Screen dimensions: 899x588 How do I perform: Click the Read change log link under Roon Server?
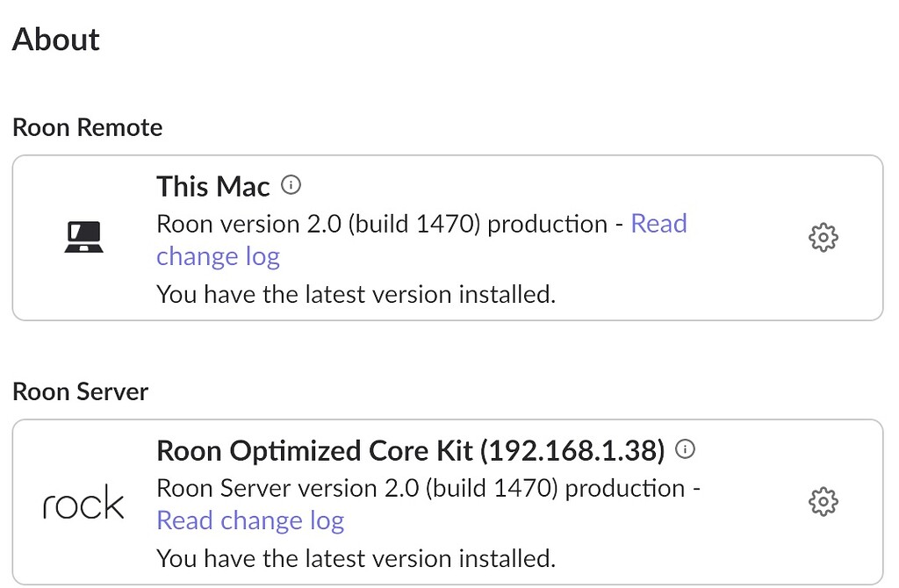point(250,520)
